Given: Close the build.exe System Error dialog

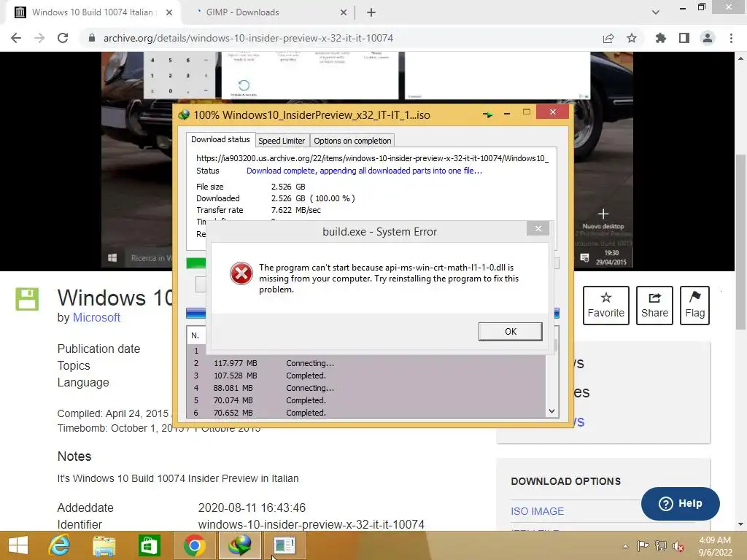Looking at the screenshot, I should [538, 228].
